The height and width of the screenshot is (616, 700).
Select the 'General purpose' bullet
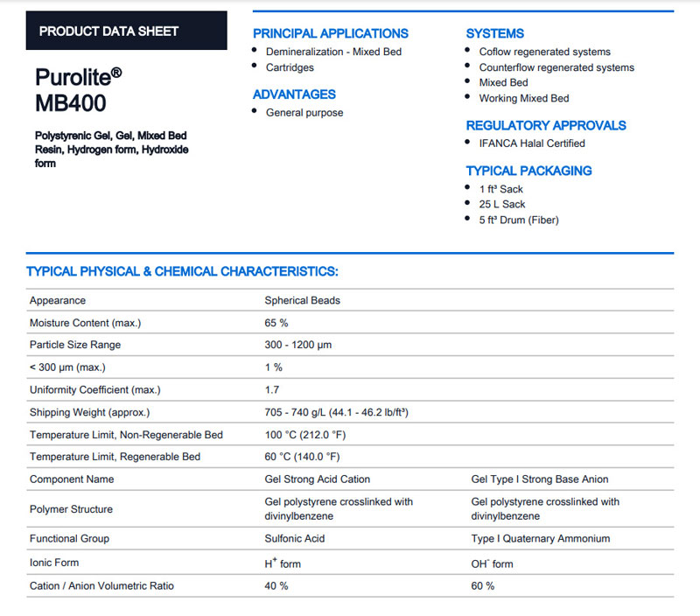point(304,113)
